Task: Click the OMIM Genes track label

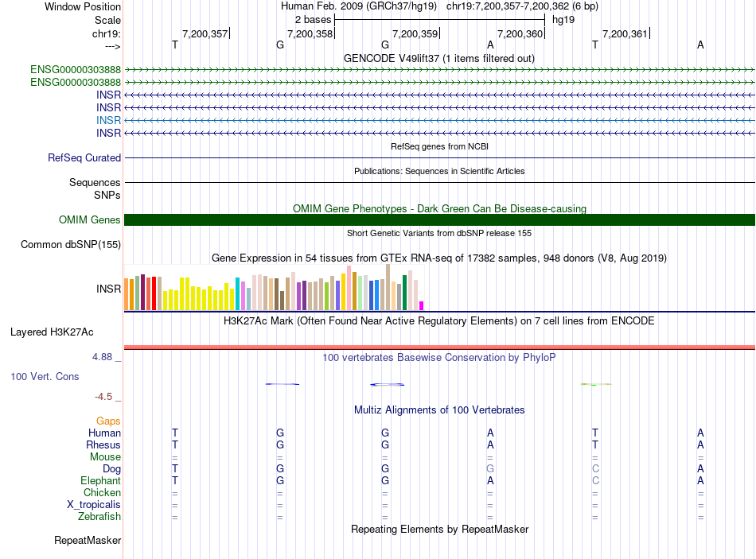Action: (x=90, y=219)
